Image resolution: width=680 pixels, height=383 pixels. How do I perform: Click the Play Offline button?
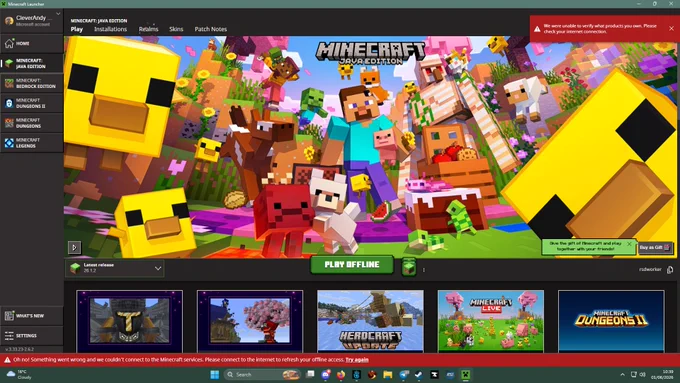click(352, 265)
